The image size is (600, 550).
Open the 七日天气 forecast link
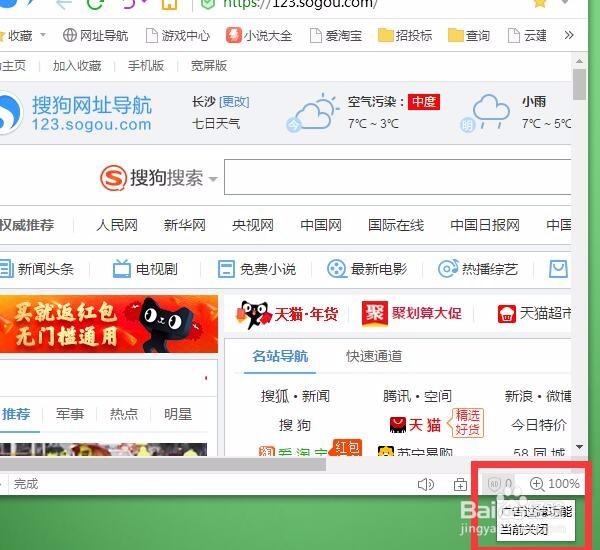click(x=216, y=124)
